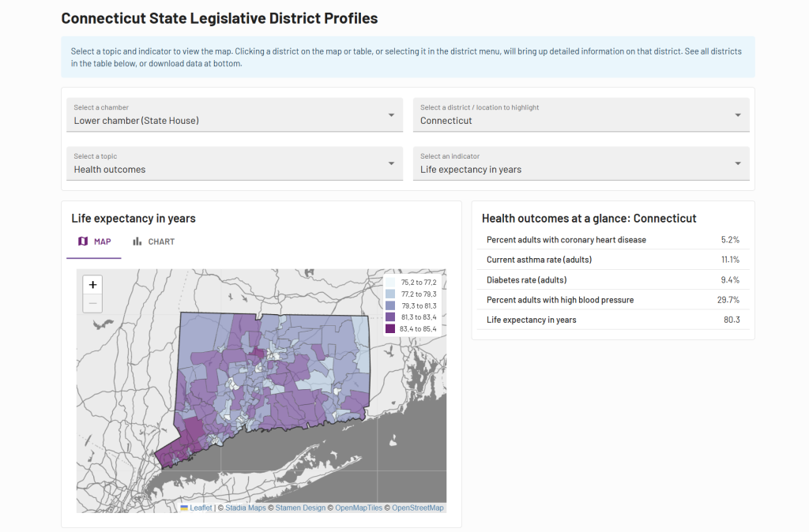Viewport: 809px width, 532px height.
Task: Select the Life expectancy in years row
Action: click(x=612, y=320)
